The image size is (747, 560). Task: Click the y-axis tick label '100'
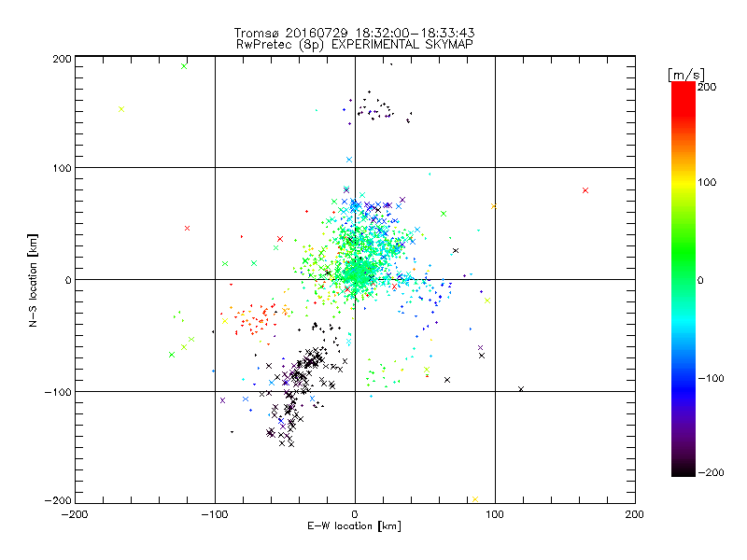tap(63, 168)
